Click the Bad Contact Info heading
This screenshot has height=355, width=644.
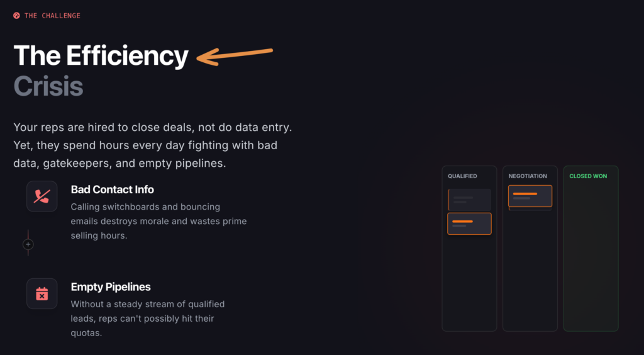point(113,189)
